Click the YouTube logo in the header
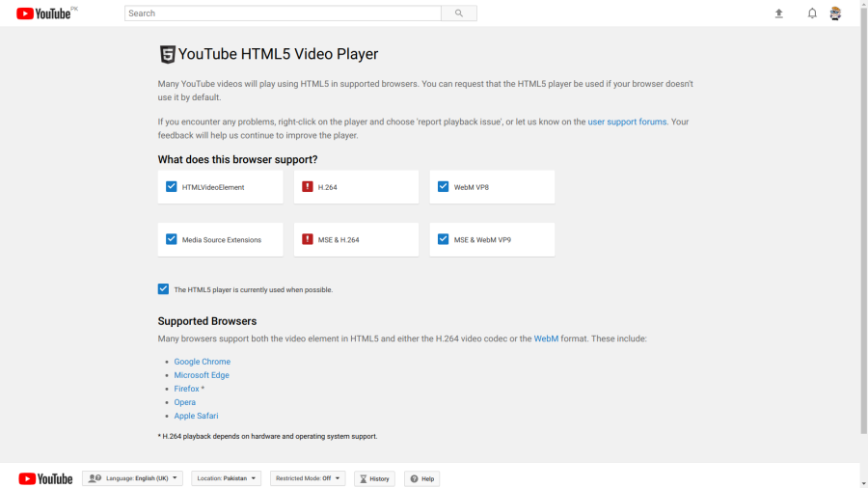This screenshot has width=868, height=488. click(x=43, y=14)
